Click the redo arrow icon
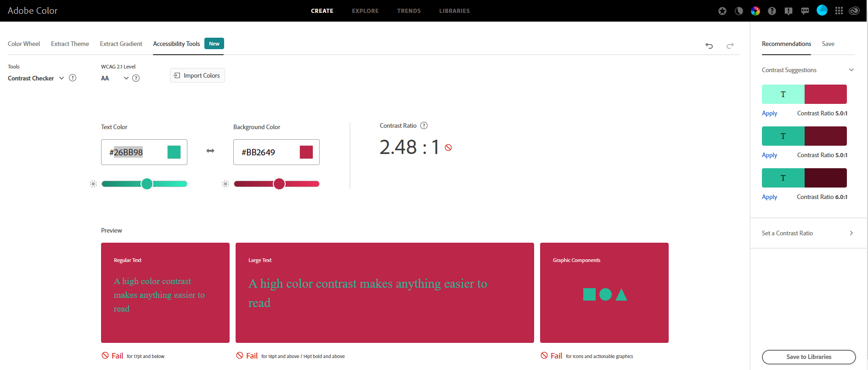The height and width of the screenshot is (370, 868). [730, 46]
